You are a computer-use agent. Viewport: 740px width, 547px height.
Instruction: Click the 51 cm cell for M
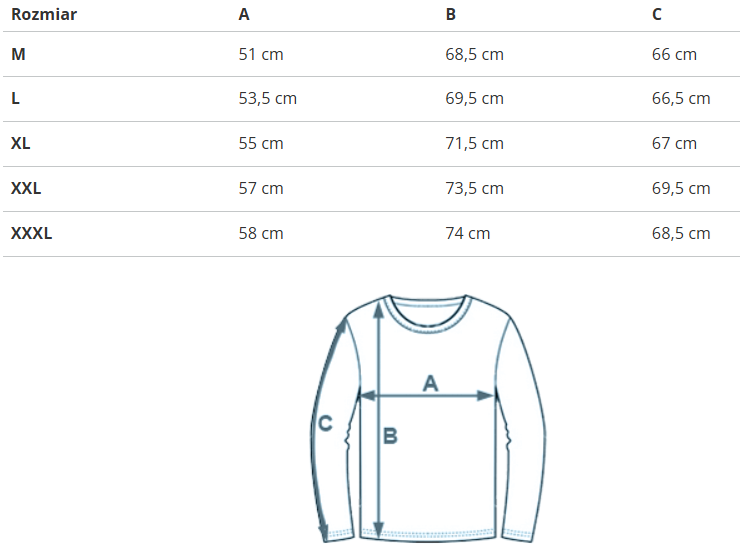(261, 54)
